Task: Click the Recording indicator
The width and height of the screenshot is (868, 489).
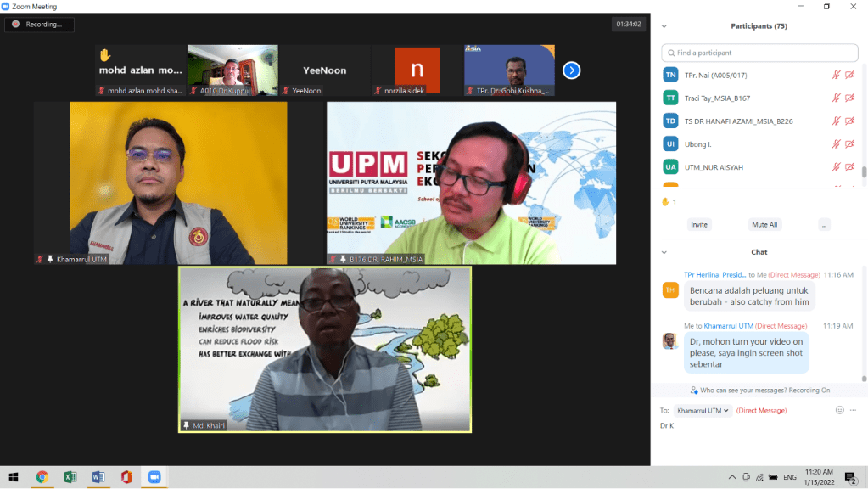Action: [x=39, y=25]
